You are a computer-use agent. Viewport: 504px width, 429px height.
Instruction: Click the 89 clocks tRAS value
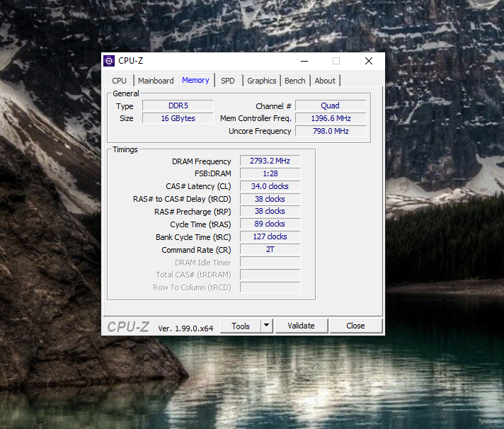pyautogui.click(x=270, y=224)
